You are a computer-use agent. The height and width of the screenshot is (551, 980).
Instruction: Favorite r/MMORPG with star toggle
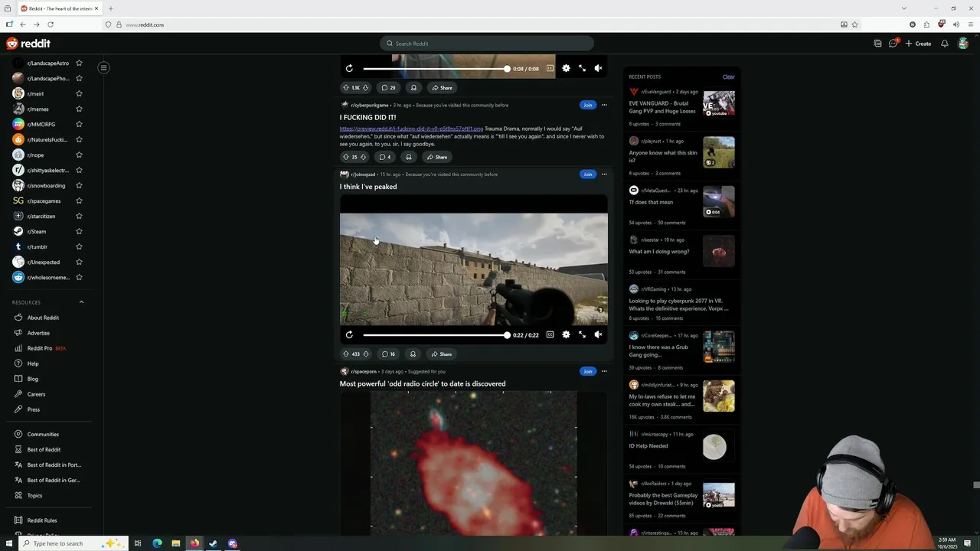click(x=79, y=124)
